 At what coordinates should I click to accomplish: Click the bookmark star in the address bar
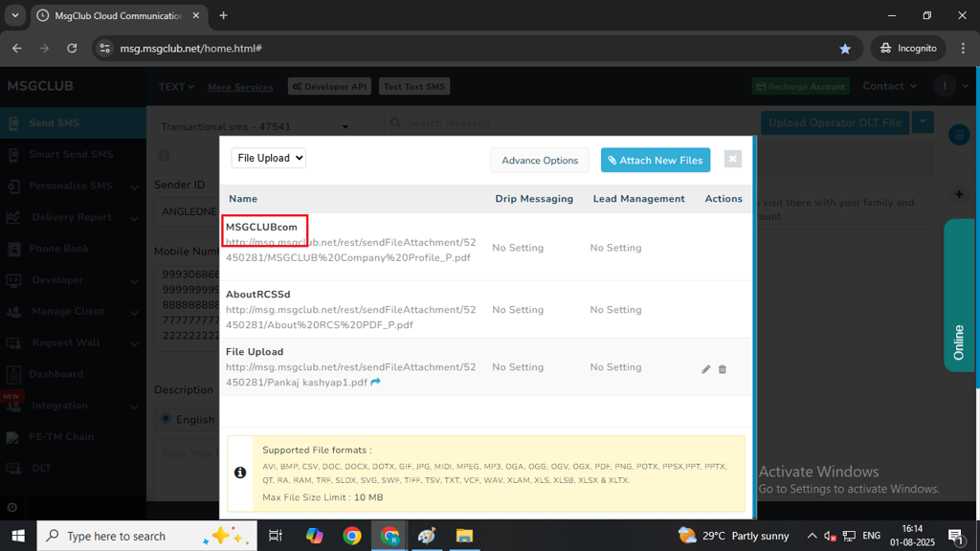845,48
